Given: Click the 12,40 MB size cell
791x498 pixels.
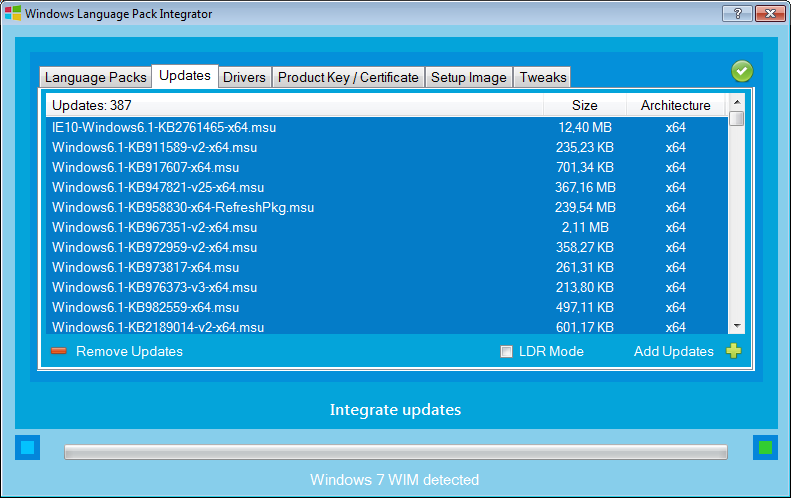Looking at the screenshot, I should [585, 127].
